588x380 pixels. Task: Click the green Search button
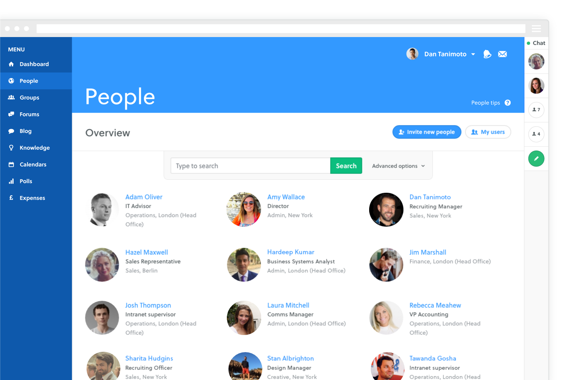[346, 166]
